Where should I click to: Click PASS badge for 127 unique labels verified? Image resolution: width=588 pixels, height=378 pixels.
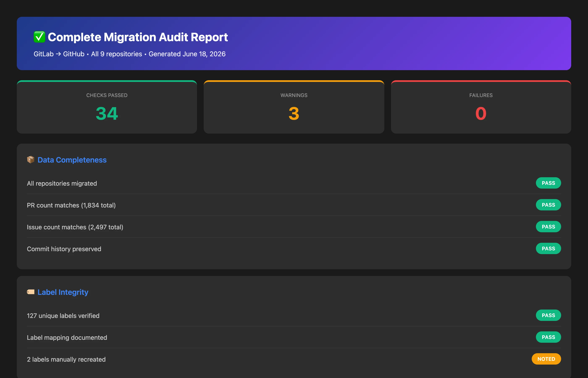point(548,315)
